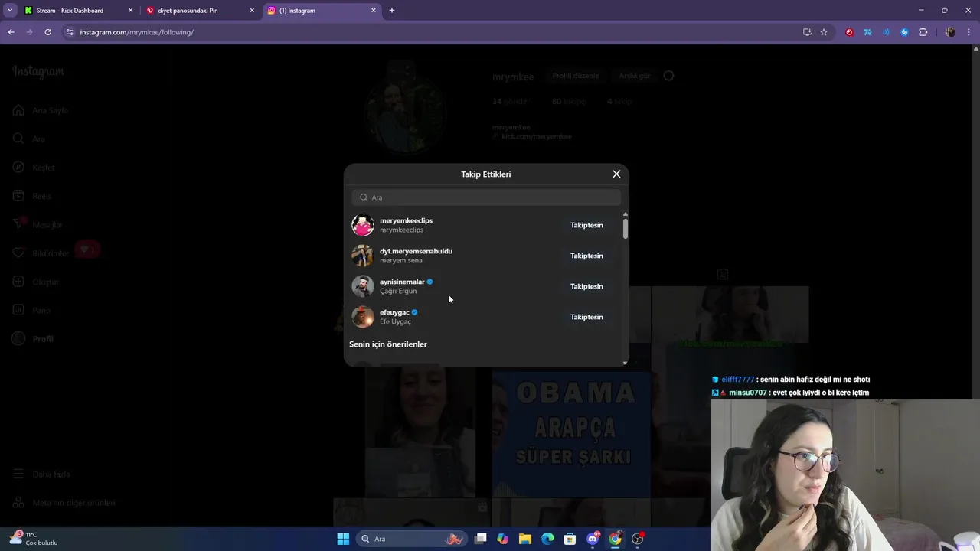Open the tab search dropdown
Image resolution: width=980 pixels, height=551 pixels.
[x=10, y=11]
